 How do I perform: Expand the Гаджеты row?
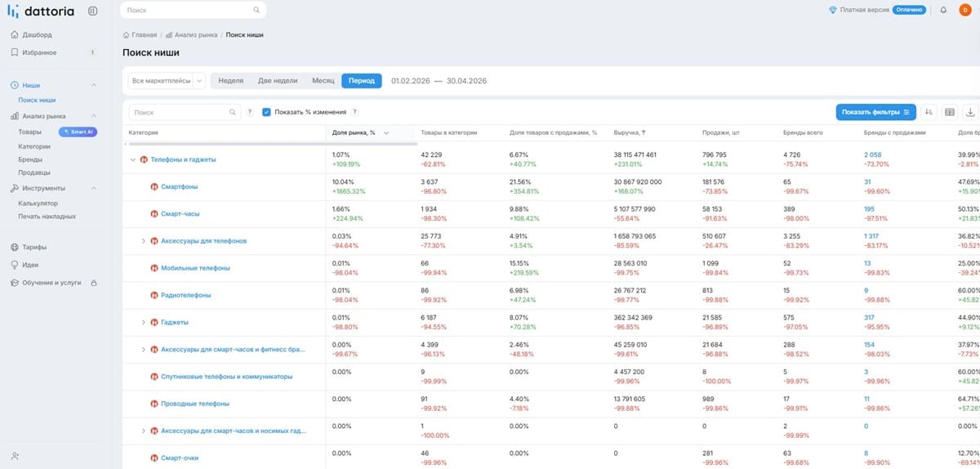click(x=144, y=323)
